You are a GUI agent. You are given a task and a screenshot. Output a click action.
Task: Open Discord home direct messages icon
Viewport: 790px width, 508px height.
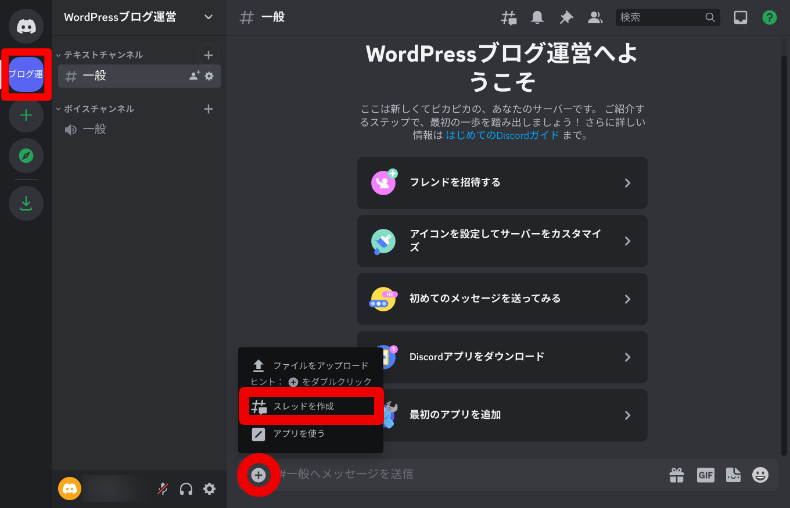(26, 26)
